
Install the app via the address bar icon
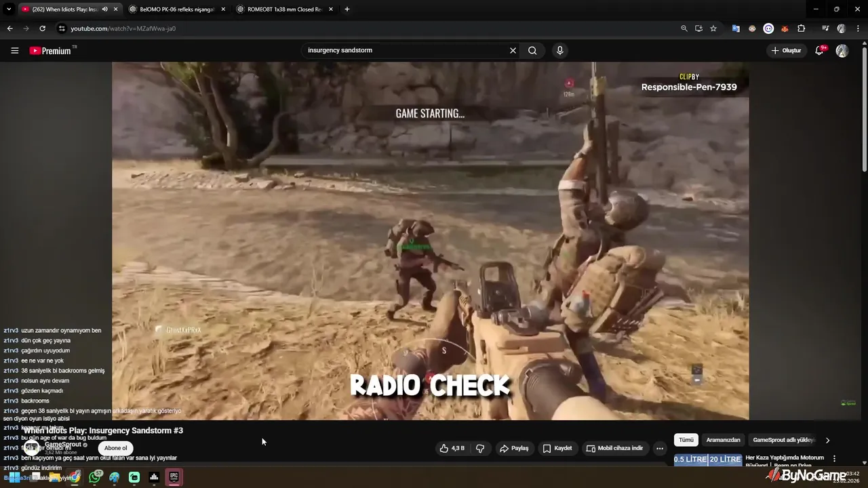(698, 28)
